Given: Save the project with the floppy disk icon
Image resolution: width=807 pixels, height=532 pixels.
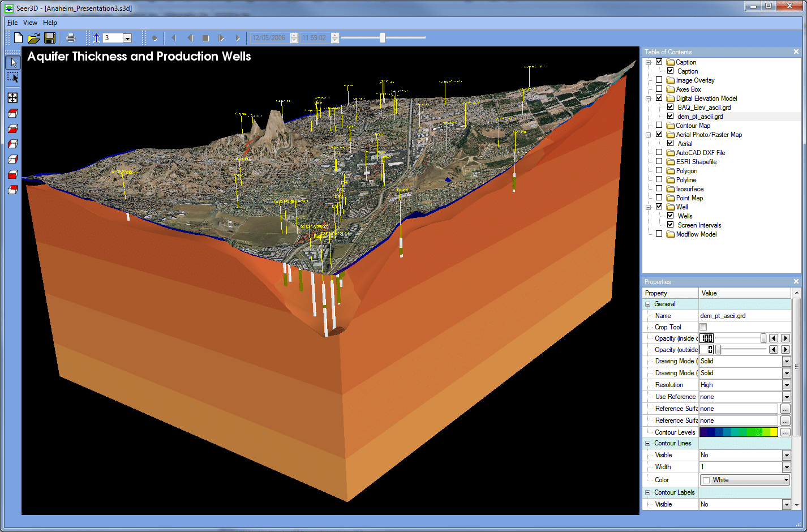Looking at the screenshot, I should [50, 38].
